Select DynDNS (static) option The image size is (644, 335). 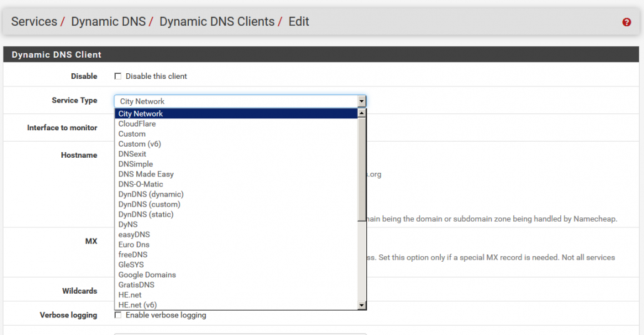click(236, 214)
